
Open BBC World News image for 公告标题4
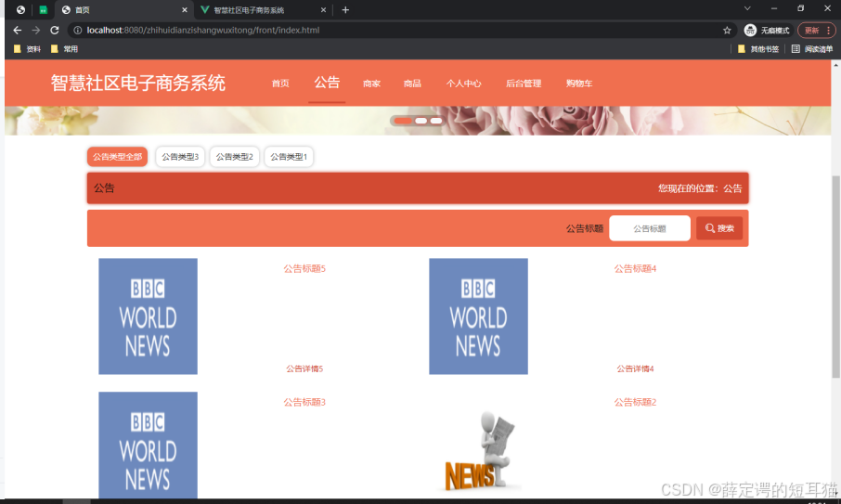478,317
